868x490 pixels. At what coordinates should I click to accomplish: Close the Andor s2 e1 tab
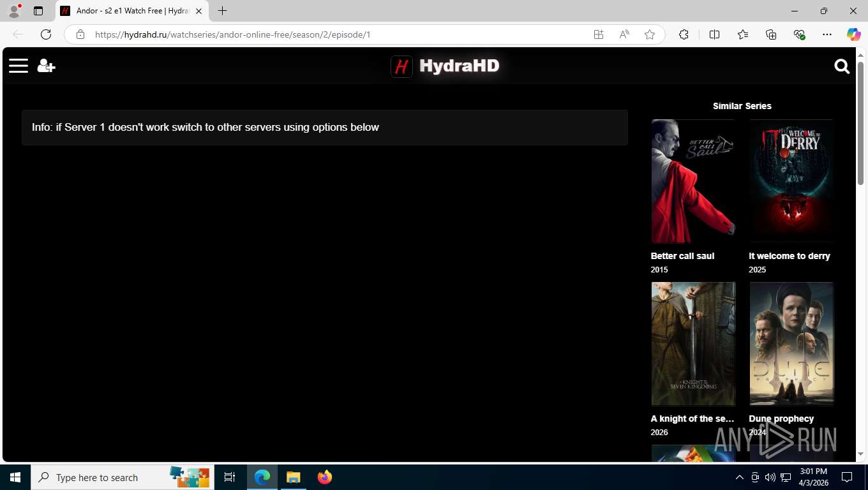point(198,11)
